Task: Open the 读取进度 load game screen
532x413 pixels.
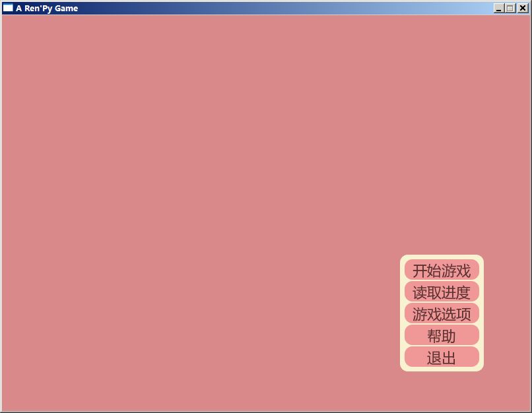Action: pyautogui.click(x=442, y=292)
